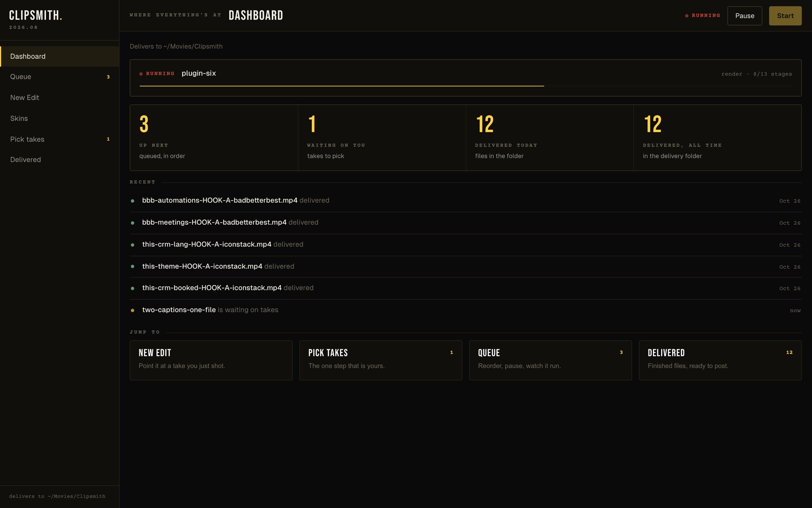Go to Queue in the sidebar
Screen dimensions: 812x508
(x=60, y=77)
